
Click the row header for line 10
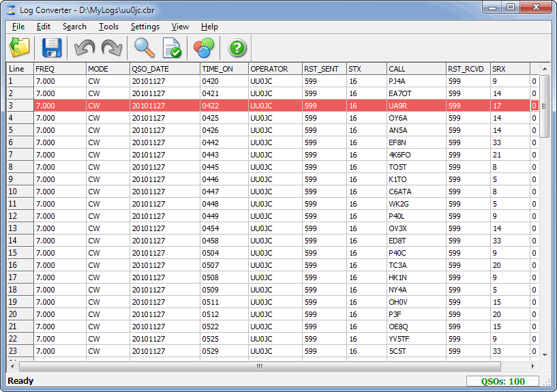tap(20, 192)
